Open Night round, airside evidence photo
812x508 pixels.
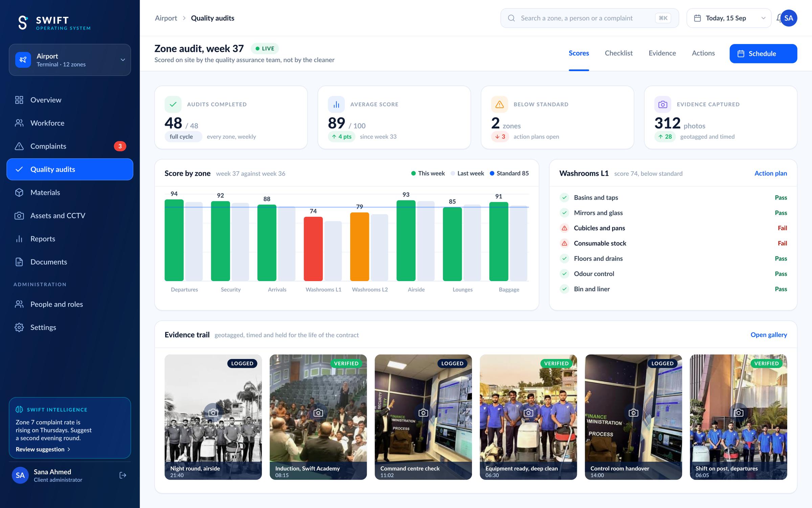click(213, 417)
